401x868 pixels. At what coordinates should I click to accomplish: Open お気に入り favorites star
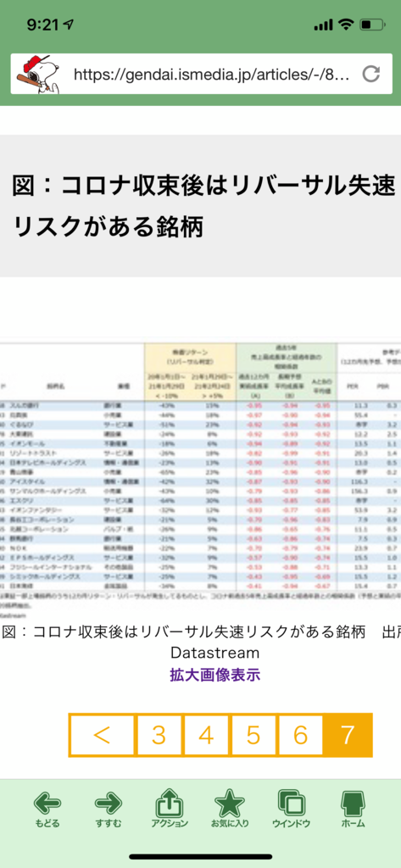[230, 802]
